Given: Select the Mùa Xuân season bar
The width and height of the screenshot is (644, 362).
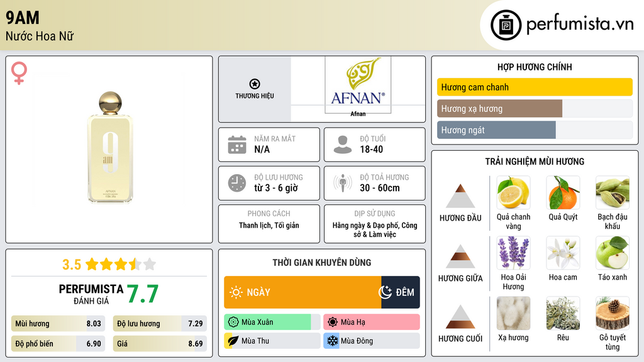Looking at the screenshot, I should (272, 322).
